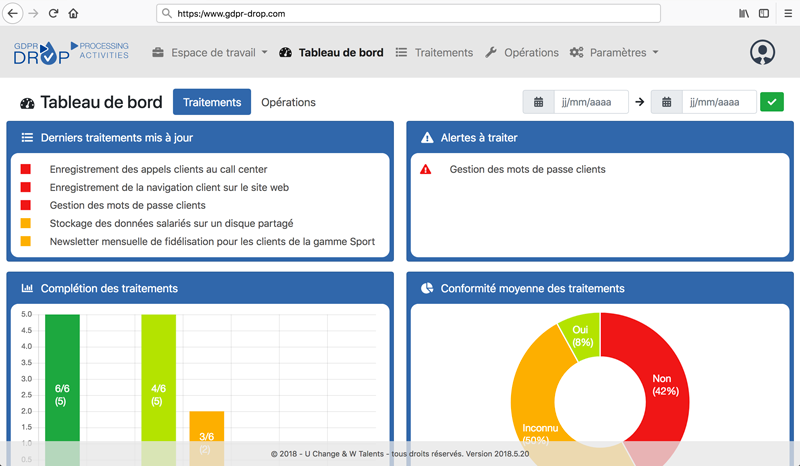Open Stockage des données salariés entry
This screenshot has width=800, height=466.
[171, 224]
